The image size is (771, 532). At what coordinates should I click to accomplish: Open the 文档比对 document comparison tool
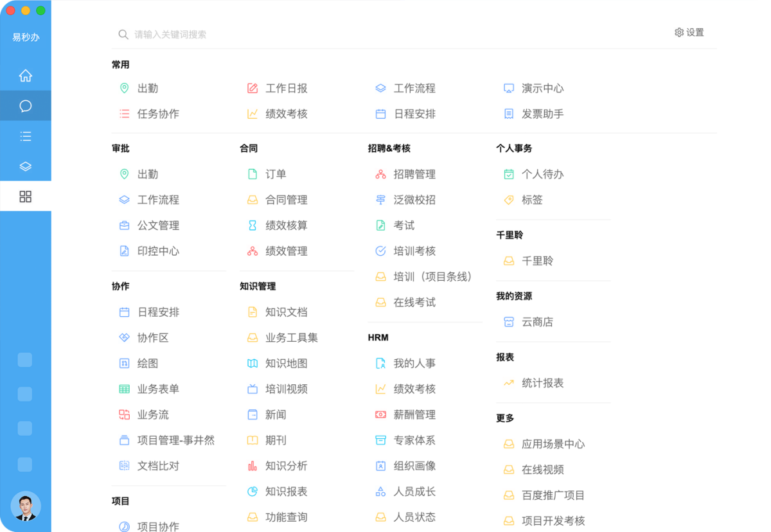[x=159, y=466]
